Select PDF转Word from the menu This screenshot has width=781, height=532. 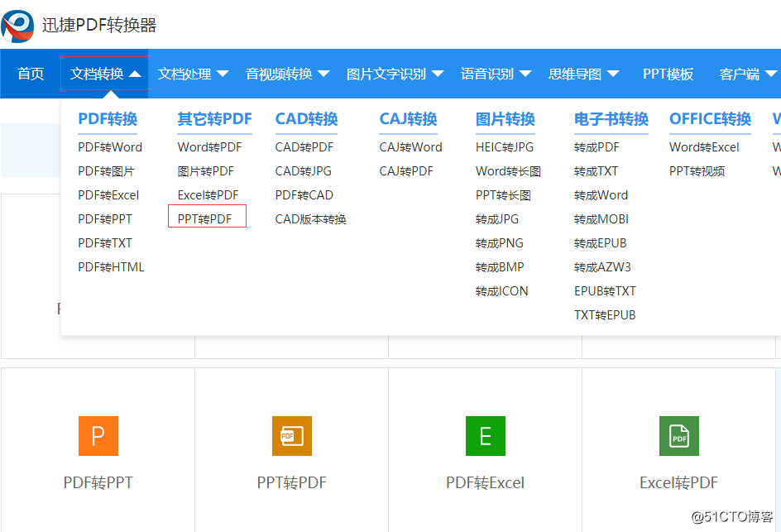(110, 147)
